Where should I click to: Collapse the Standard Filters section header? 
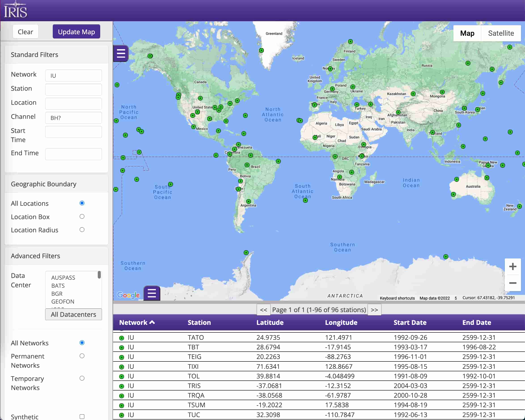tap(56, 55)
